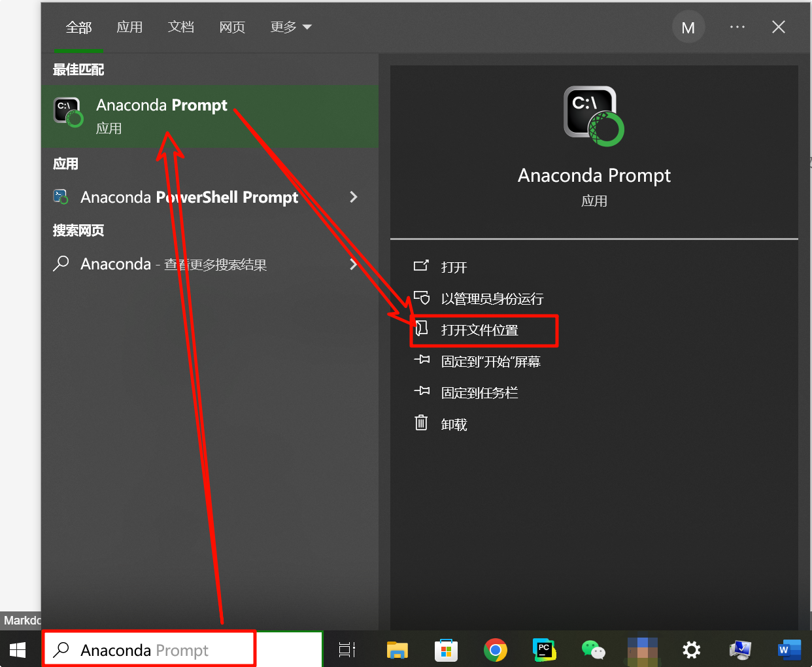
Task: Open Settings gear from the taskbar
Action: [x=691, y=649]
